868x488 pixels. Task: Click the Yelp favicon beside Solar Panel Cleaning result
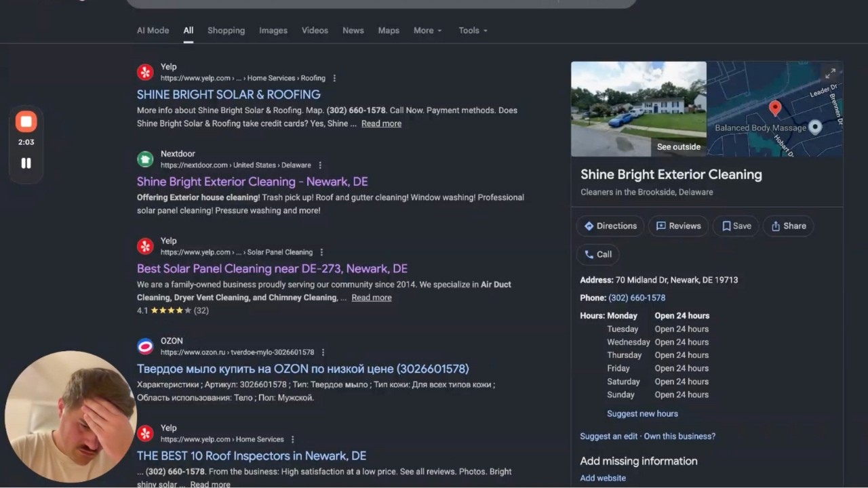tap(145, 246)
